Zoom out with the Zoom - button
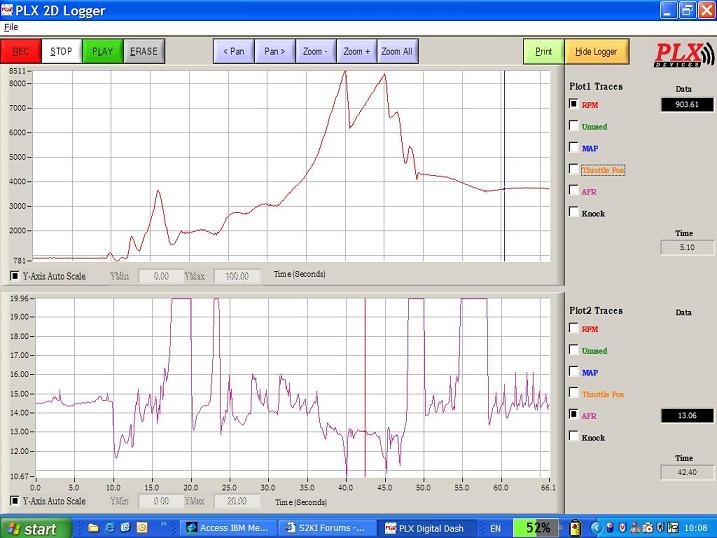The height and width of the screenshot is (538, 717). click(316, 51)
